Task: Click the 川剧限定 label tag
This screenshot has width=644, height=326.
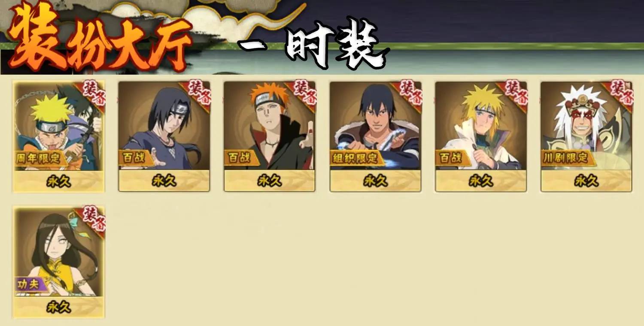Action: (x=568, y=158)
